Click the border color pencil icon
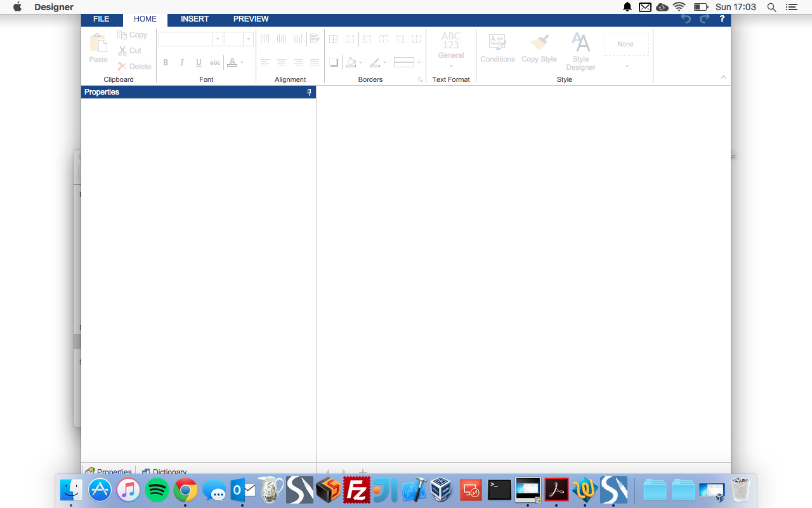This screenshot has height=508, width=812. 375,62
